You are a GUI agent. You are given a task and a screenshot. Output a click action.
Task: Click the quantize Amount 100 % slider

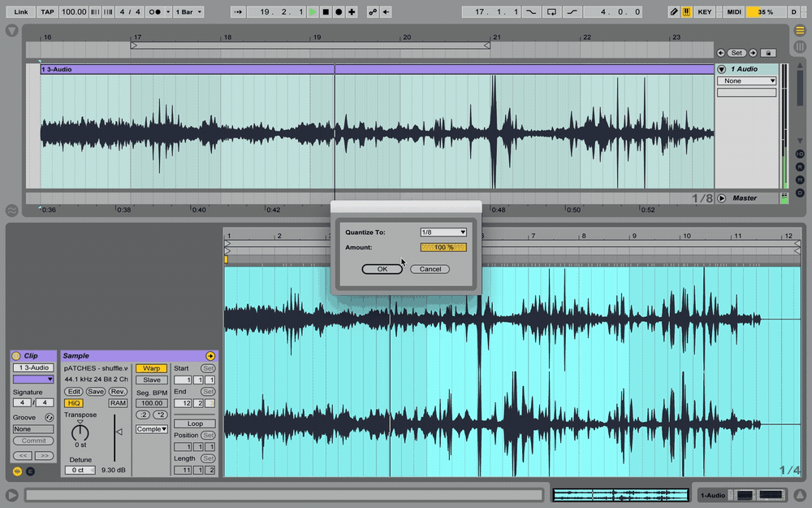(443, 247)
